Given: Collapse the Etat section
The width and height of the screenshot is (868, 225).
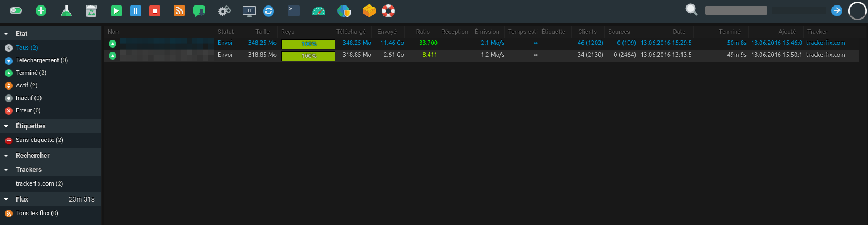Looking at the screenshot, I should click(x=6, y=34).
